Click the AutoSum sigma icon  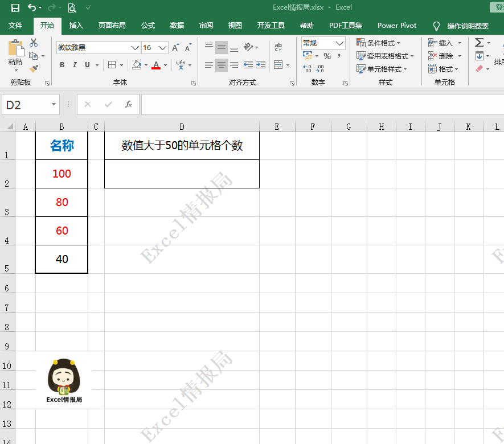[480, 43]
